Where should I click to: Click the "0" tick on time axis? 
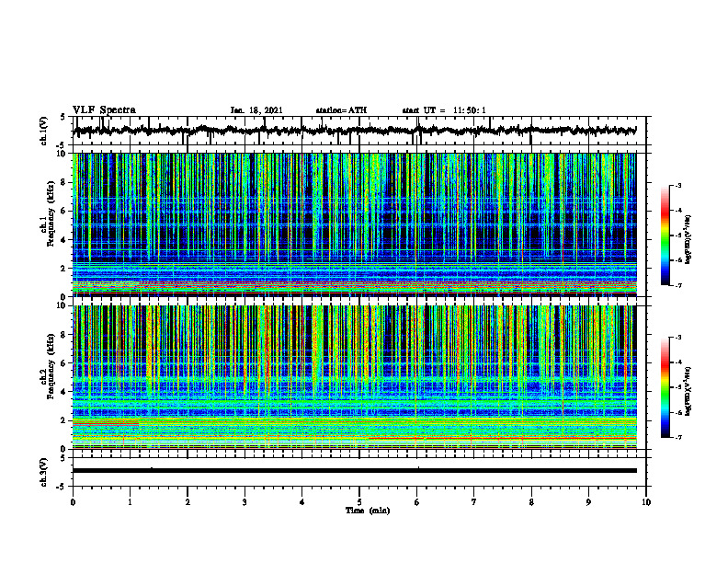(x=73, y=502)
